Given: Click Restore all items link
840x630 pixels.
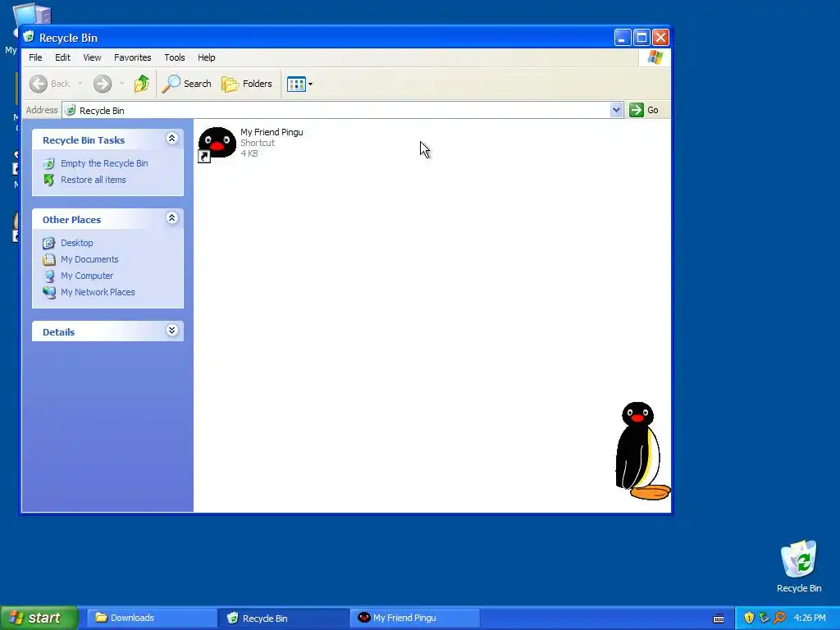Looking at the screenshot, I should click(x=94, y=180).
